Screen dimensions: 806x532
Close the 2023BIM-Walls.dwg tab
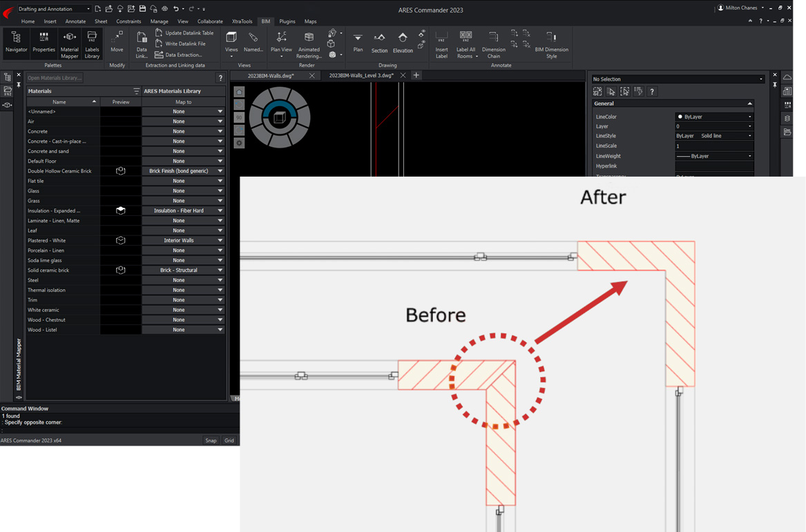[x=312, y=75]
